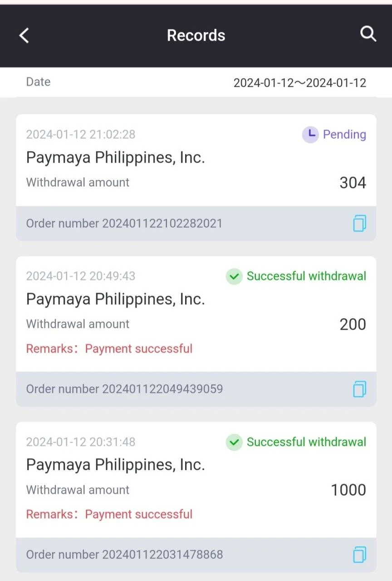Tap Payment successful remark on 1000 record

coord(139,514)
